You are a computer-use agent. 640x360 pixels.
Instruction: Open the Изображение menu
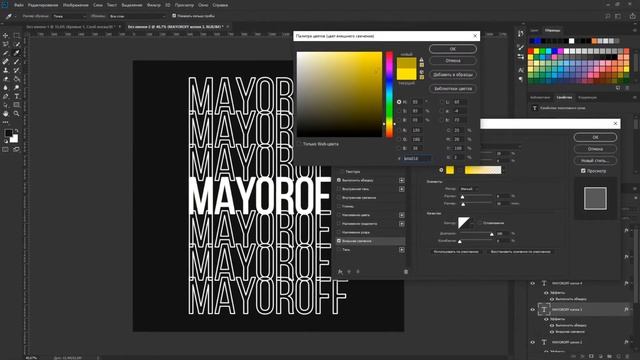76,5
